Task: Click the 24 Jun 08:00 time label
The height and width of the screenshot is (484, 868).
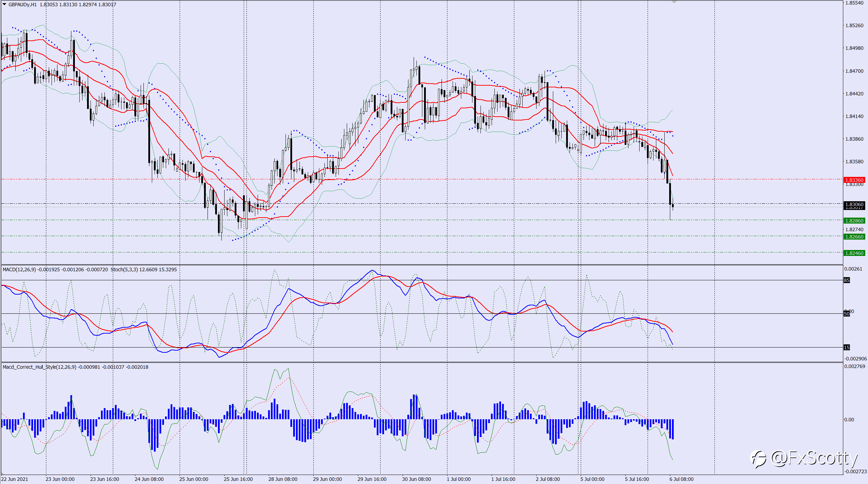Action: [149, 479]
